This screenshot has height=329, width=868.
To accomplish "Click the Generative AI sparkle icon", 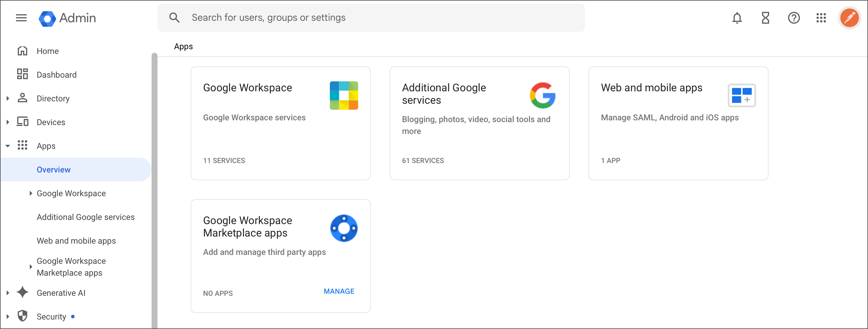I will pyautogui.click(x=22, y=292).
